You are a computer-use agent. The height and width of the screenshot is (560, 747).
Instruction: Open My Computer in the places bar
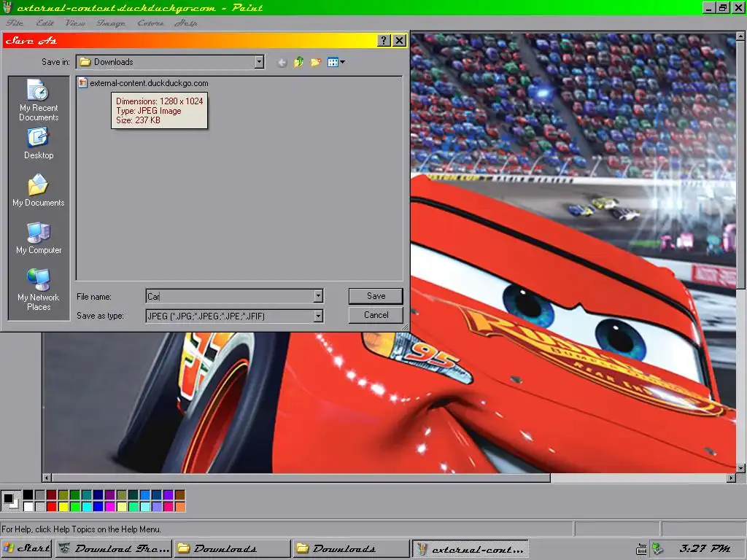point(39,238)
